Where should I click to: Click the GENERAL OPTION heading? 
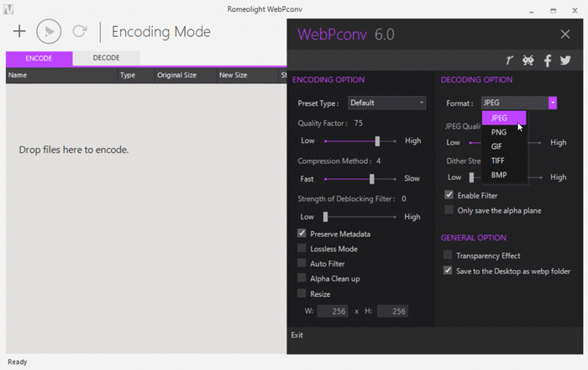[x=473, y=237]
